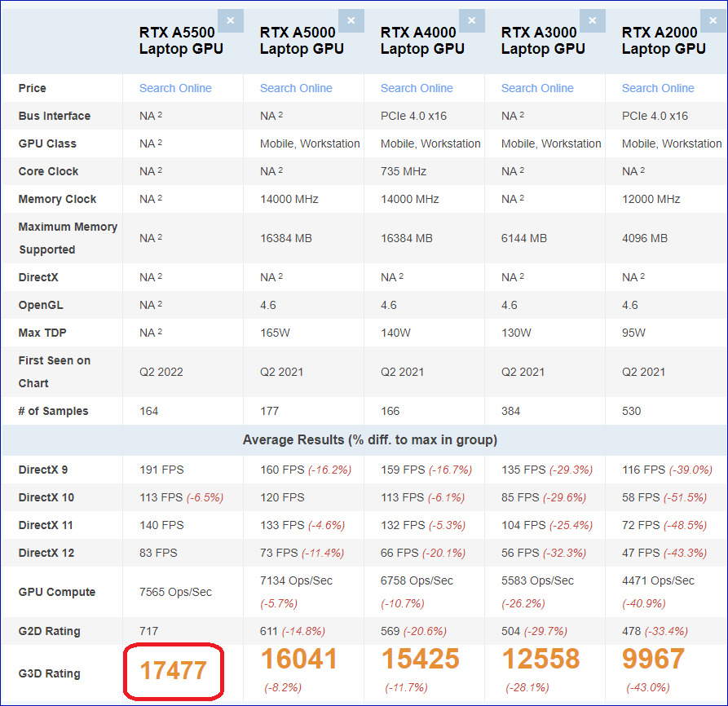This screenshot has height=706, width=728.
Task: Click the 191 FPS DirectX 9 result
Action: coord(161,470)
